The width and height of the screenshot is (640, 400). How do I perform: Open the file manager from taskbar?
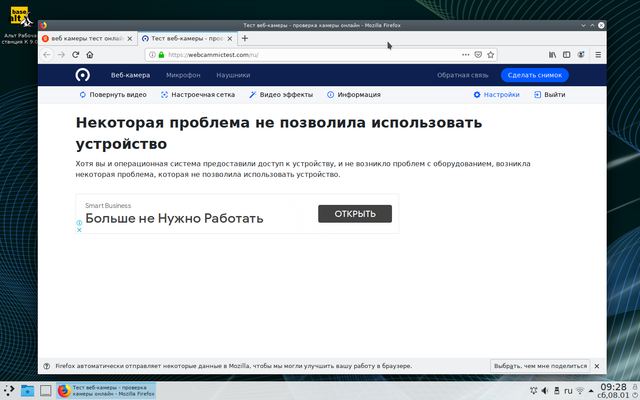[x=27, y=391]
